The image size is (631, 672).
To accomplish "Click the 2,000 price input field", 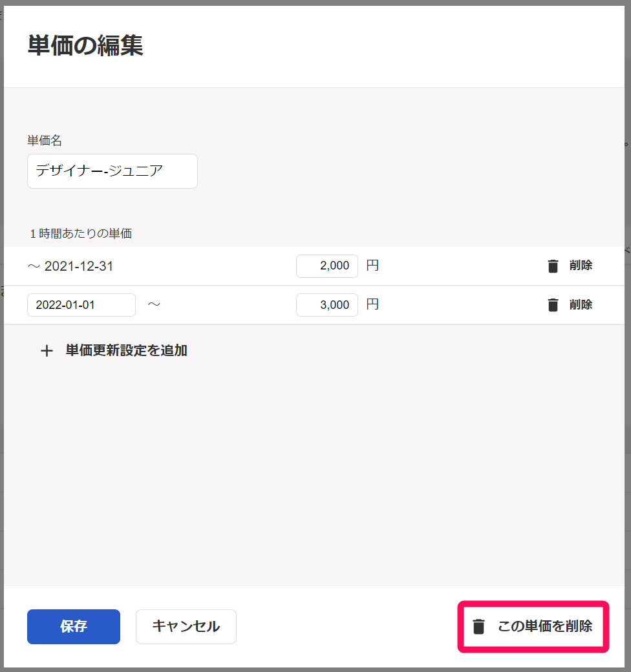I will [x=327, y=266].
